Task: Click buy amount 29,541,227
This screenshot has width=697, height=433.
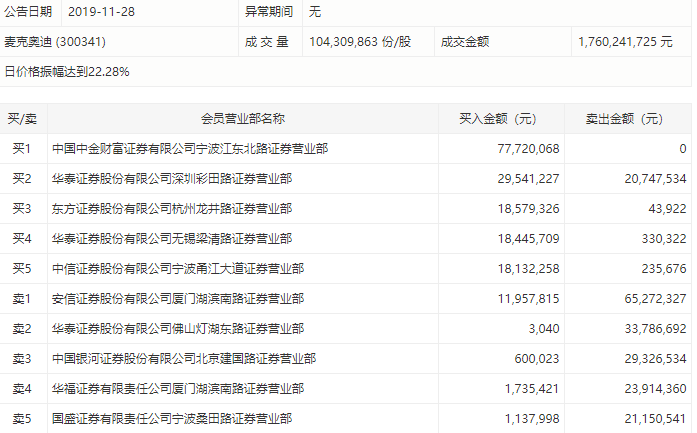Action: click(x=528, y=179)
